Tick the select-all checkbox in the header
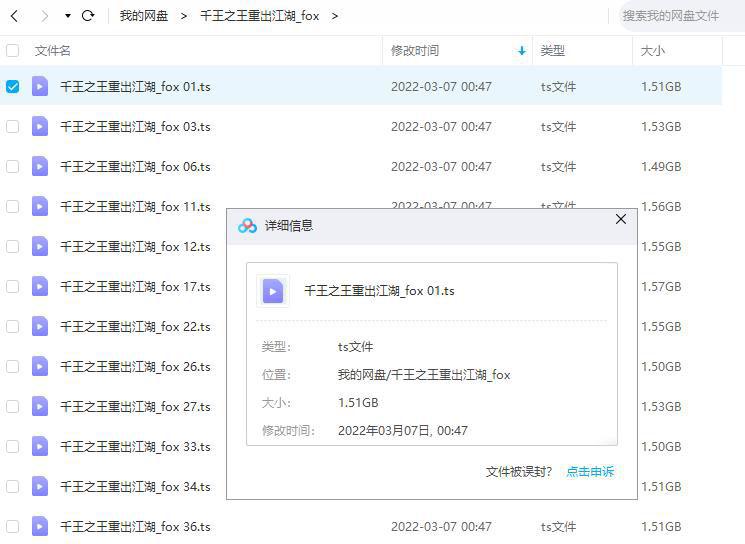The width and height of the screenshot is (745, 544). 12,50
